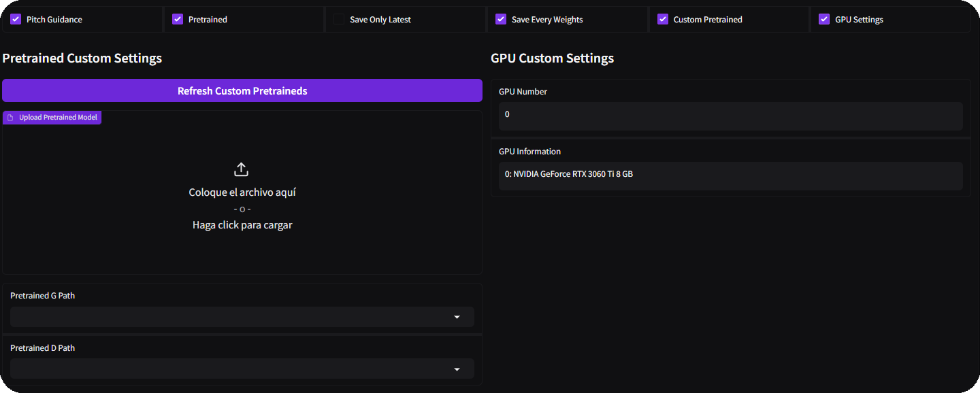Image resolution: width=980 pixels, height=393 pixels.
Task: Click the 'Haga click para cargar' text
Action: tap(242, 225)
